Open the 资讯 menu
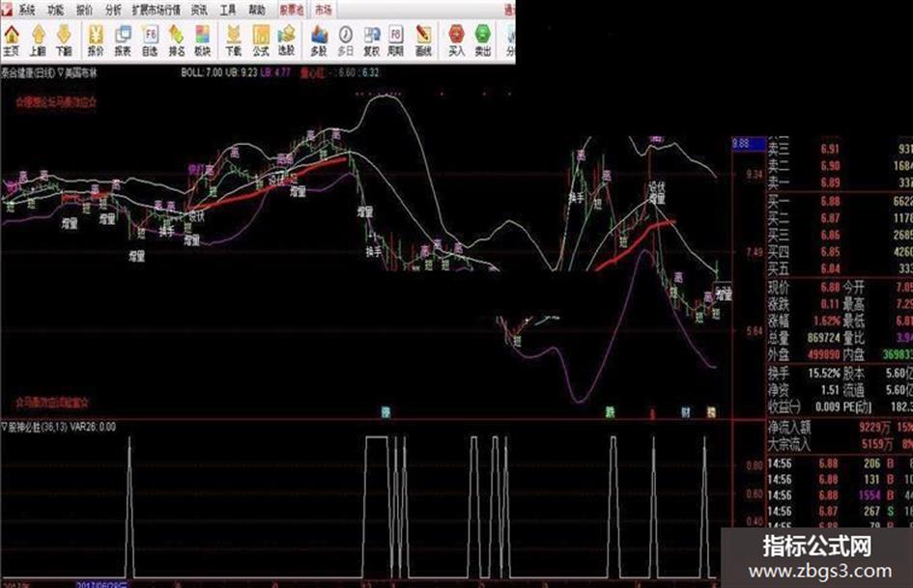Screen dimensions: 913x588 click(x=199, y=10)
